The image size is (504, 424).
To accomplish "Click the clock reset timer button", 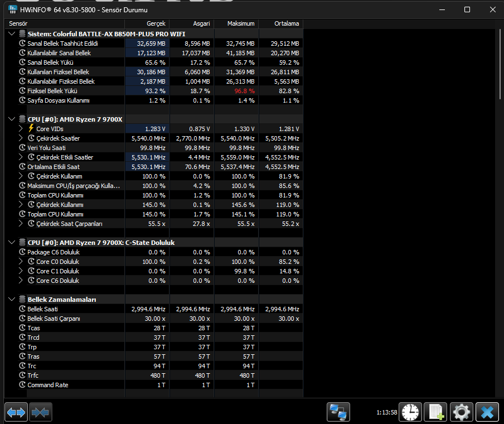I will [410, 412].
